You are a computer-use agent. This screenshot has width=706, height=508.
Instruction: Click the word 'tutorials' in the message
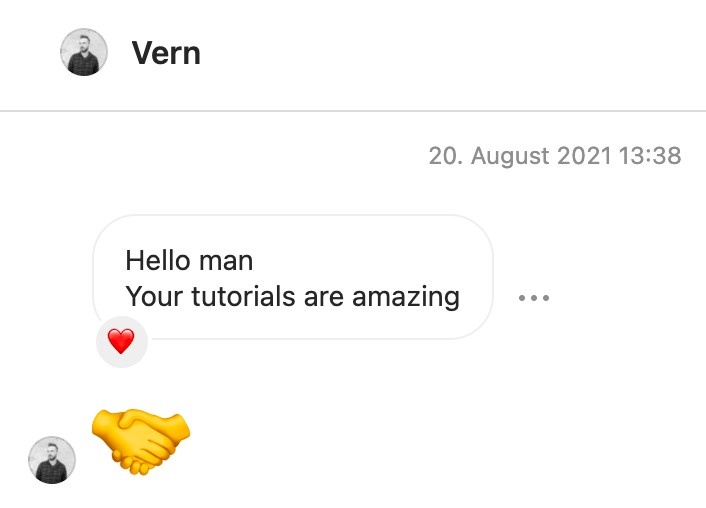click(x=244, y=296)
